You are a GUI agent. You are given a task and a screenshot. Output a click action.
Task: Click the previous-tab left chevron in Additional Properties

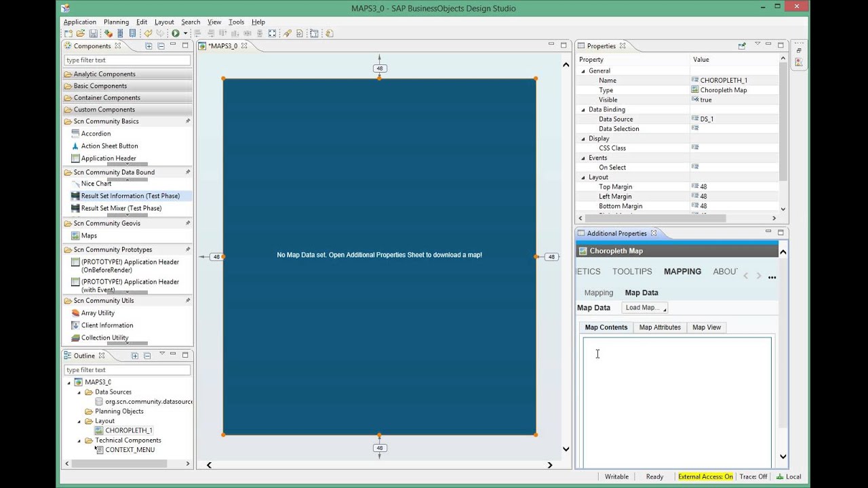pos(745,276)
